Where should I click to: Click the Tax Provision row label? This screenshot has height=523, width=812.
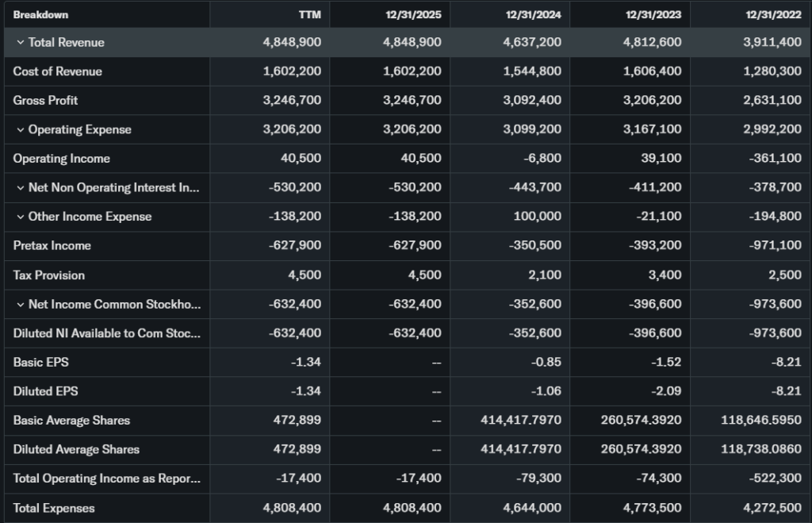coord(48,275)
